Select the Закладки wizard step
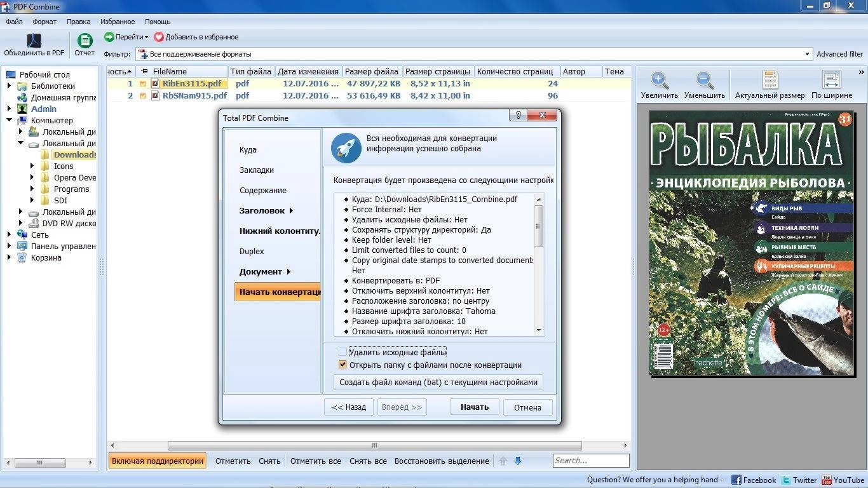This screenshot has width=868, height=488. point(257,170)
